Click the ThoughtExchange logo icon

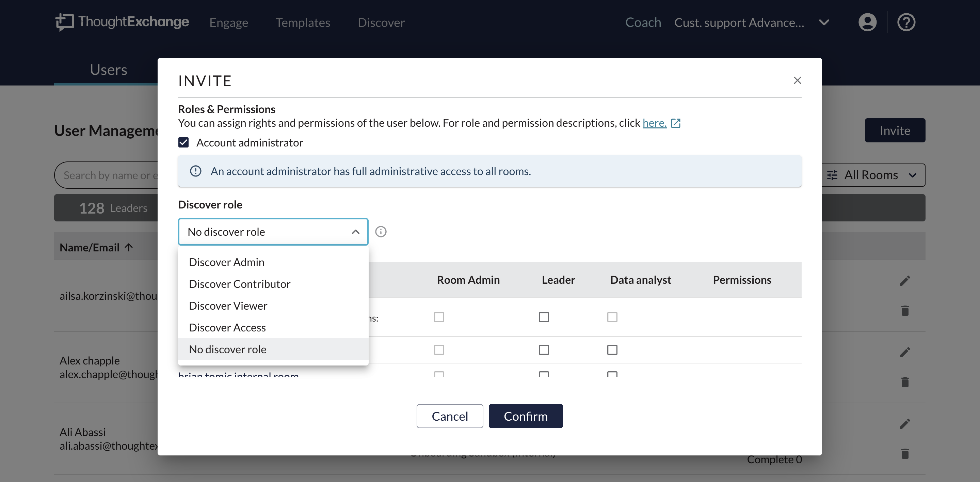click(64, 22)
